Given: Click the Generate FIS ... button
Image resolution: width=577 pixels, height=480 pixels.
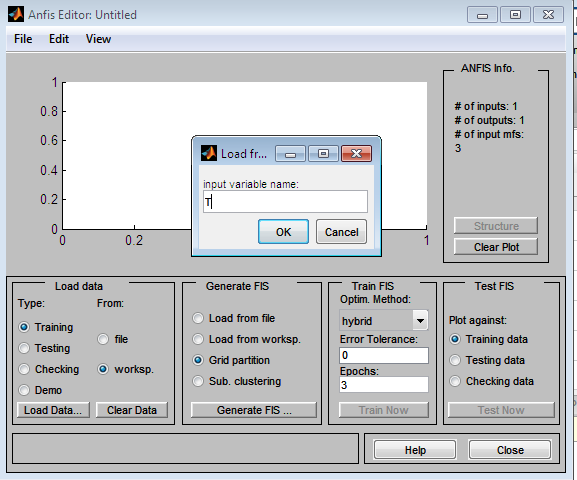Looking at the screenshot, I should pyautogui.click(x=254, y=410).
